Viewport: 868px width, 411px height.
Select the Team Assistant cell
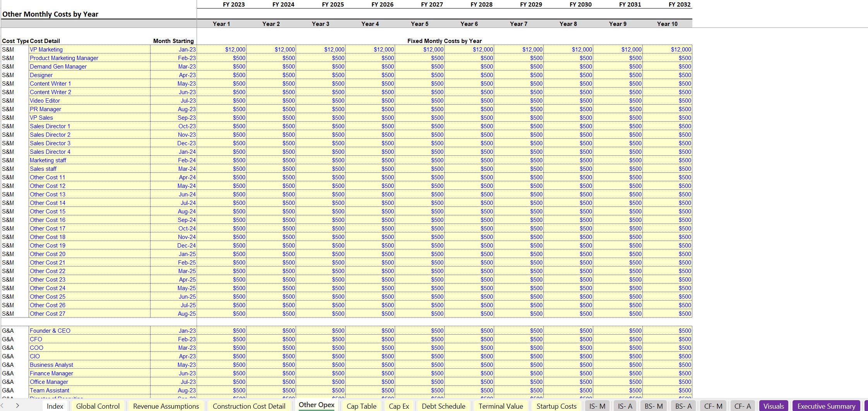pos(89,390)
